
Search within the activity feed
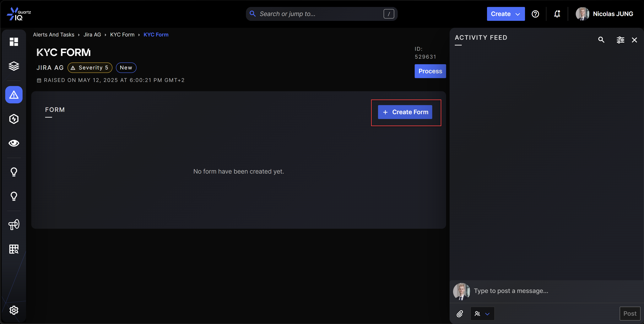[601, 40]
